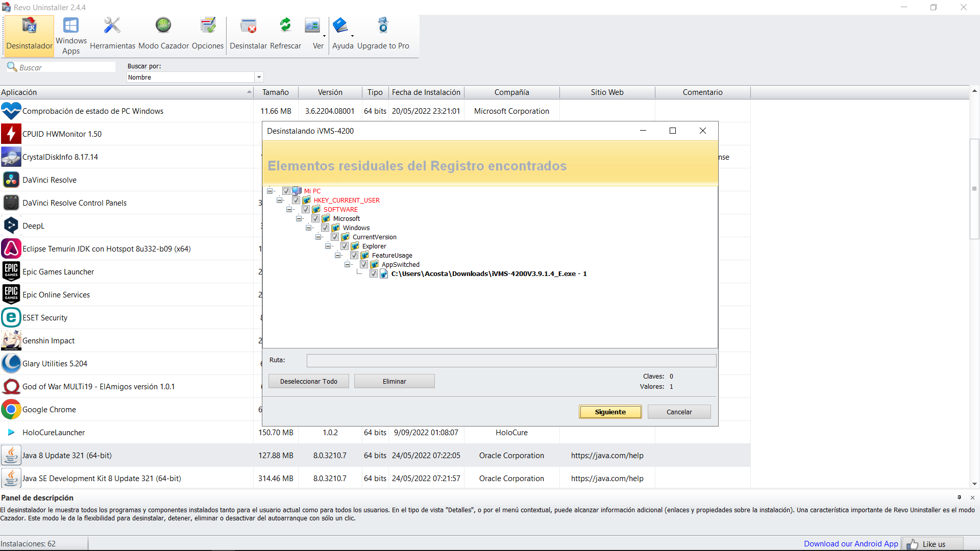Click Deseleccionar Todo button
The image size is (980, 551).
309,381
